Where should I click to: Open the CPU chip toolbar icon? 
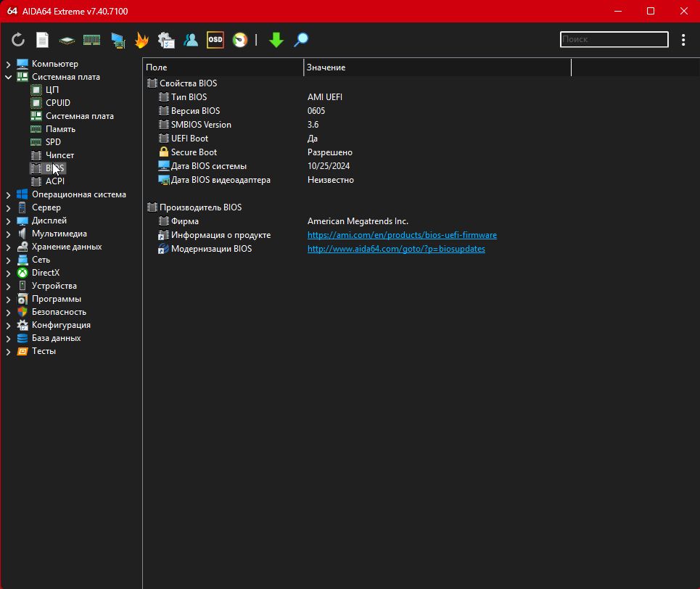pos(67,41)
